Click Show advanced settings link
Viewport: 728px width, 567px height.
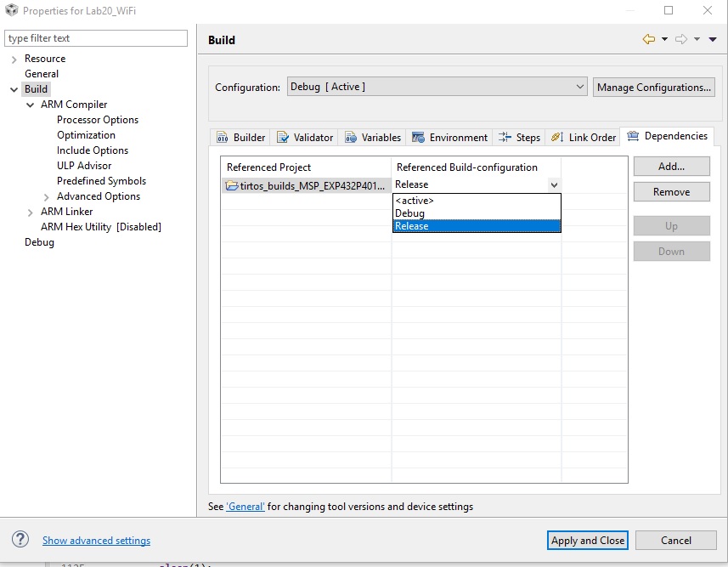[x=96, y=541]
